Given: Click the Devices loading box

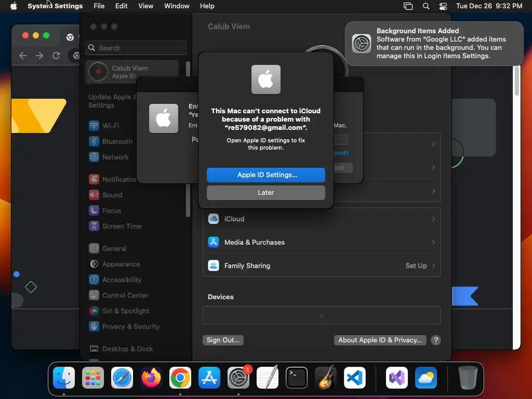Looking at the screenshot, I should point(322,315).
